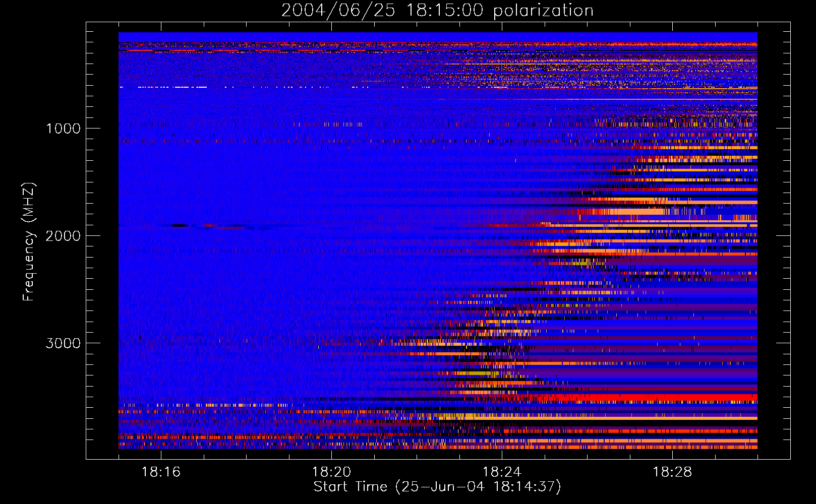Click the 1000 frequency tick label
Viewport: 816px width, 504px height.
pyautogui.click(x=63, y=129)
